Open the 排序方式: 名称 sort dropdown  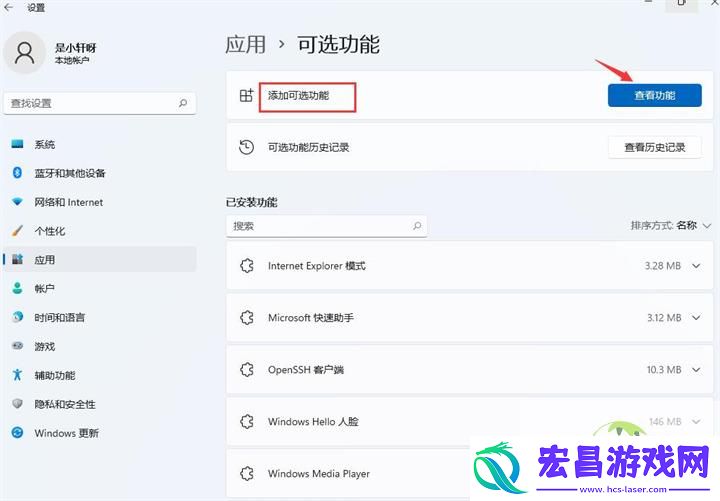click(671, 225)
